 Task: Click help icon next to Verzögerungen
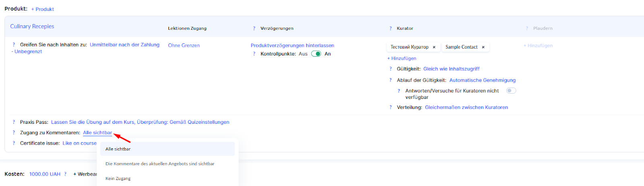[x=254, y=29]
